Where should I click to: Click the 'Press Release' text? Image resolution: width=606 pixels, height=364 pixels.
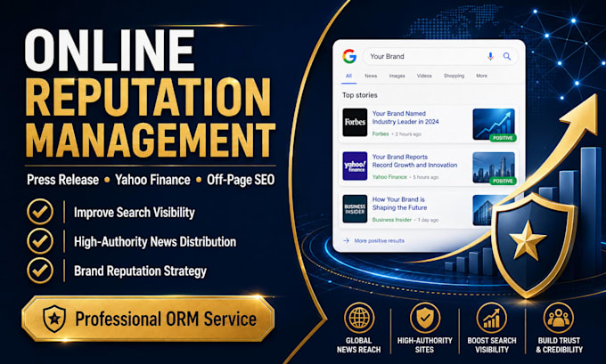(x=62, y=180)
